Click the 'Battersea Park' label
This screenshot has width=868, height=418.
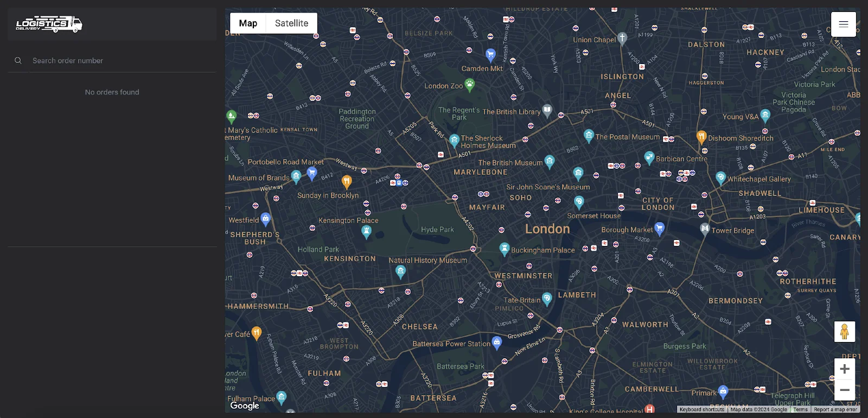pyautogui.click(x=461, y=366)
